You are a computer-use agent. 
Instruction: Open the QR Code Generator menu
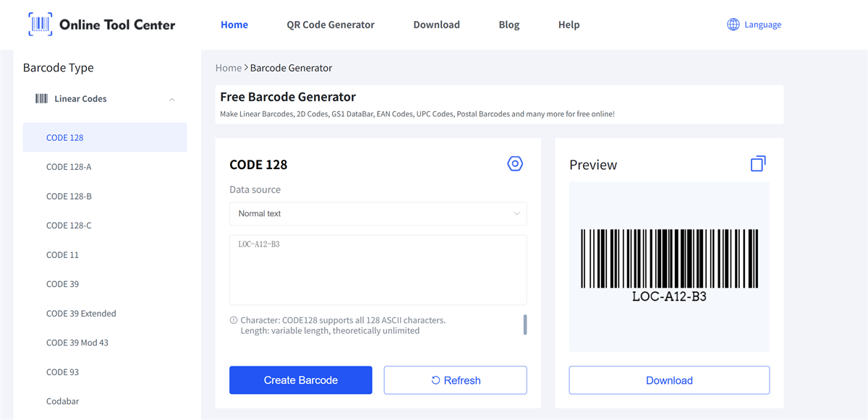pyautogui.click(x=331, y=25)
